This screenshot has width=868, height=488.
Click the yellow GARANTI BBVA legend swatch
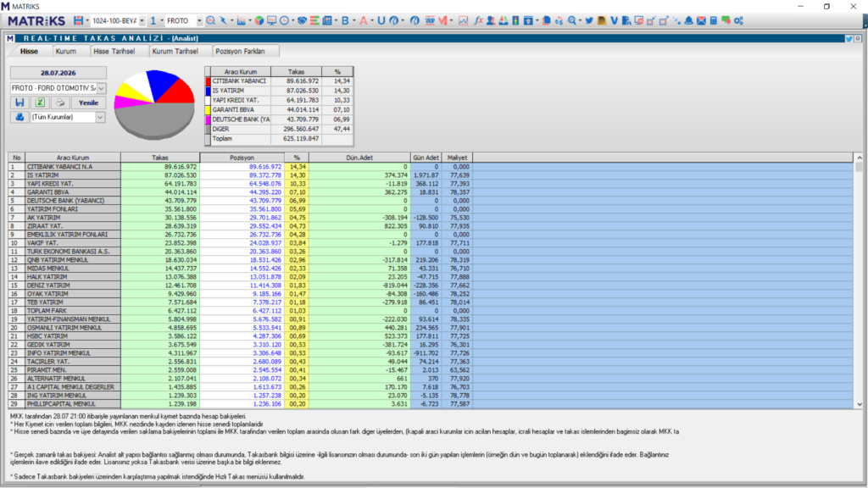tap(209, 110)
